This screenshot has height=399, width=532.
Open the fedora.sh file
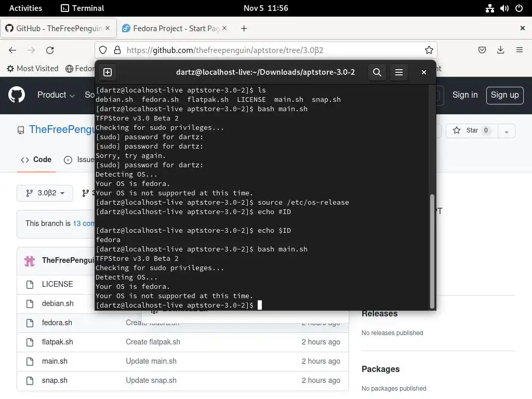[x=57, y=323]
